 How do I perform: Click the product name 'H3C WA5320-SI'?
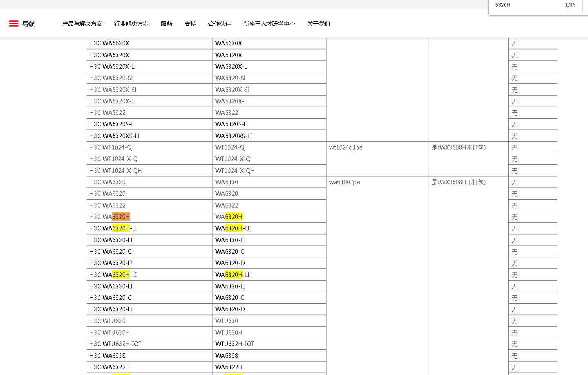(x=111, y=78)
